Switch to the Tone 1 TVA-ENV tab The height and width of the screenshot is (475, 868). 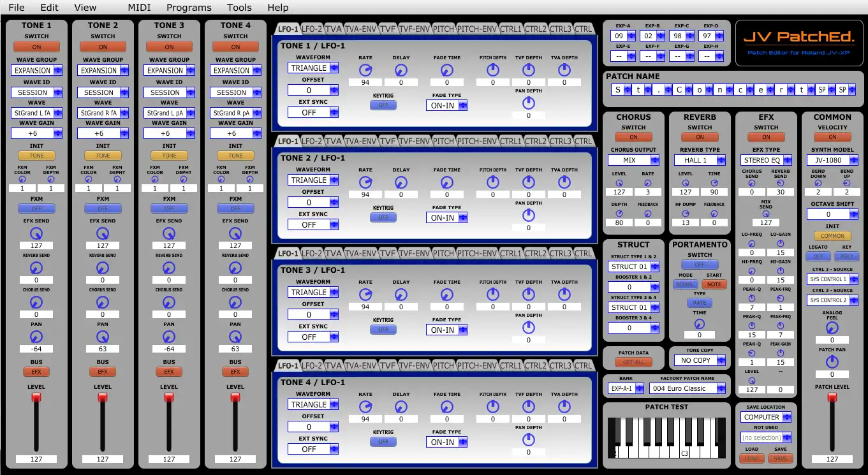click(x=360, y=29)
